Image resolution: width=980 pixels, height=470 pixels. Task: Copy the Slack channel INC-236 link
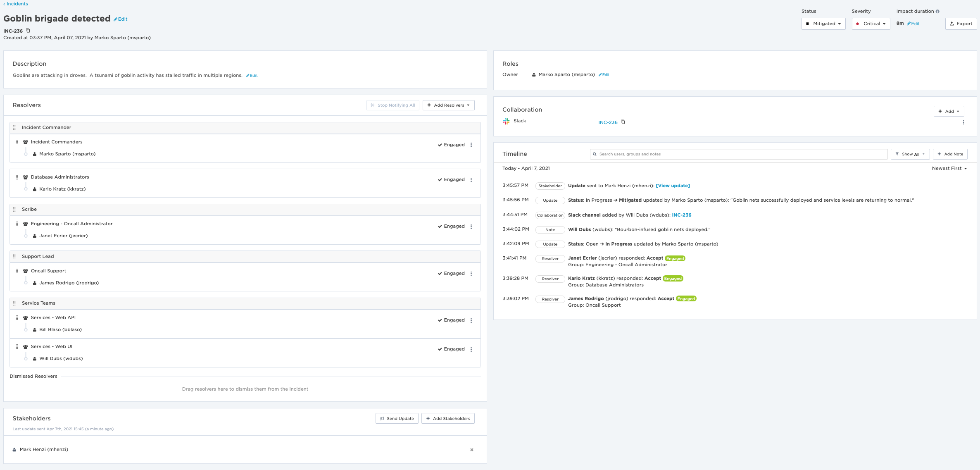[x=623, y=122]
